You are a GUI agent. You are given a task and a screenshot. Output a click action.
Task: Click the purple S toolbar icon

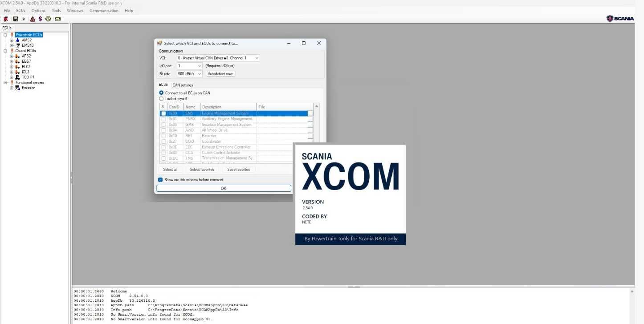pos(40,19)
